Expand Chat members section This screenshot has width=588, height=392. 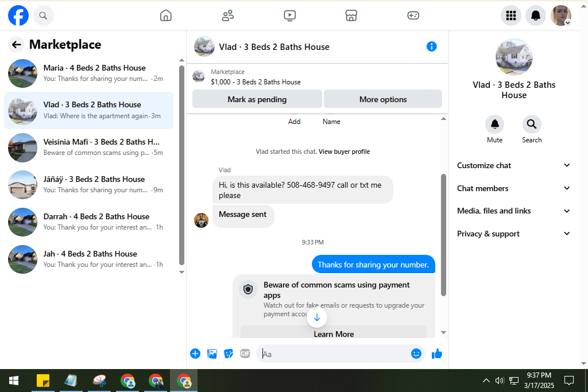(513, 188)
